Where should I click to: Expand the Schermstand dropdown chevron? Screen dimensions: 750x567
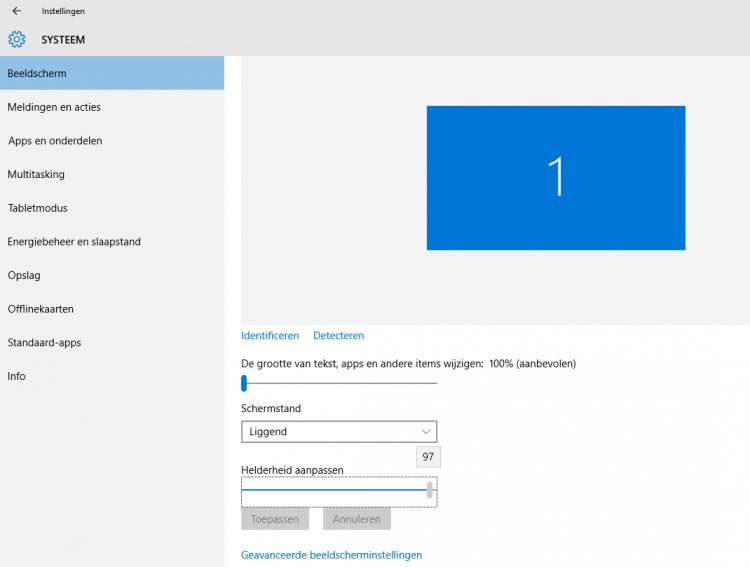tap(426, 432)
